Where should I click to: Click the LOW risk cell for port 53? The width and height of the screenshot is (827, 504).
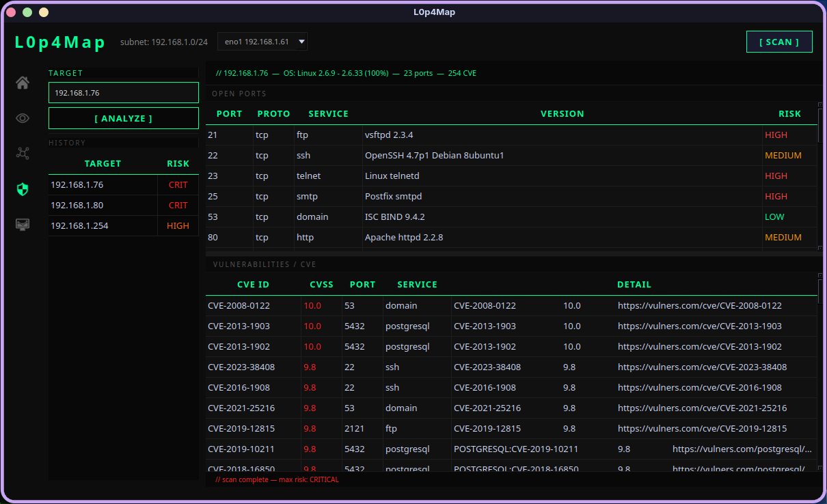pos(789,217)
